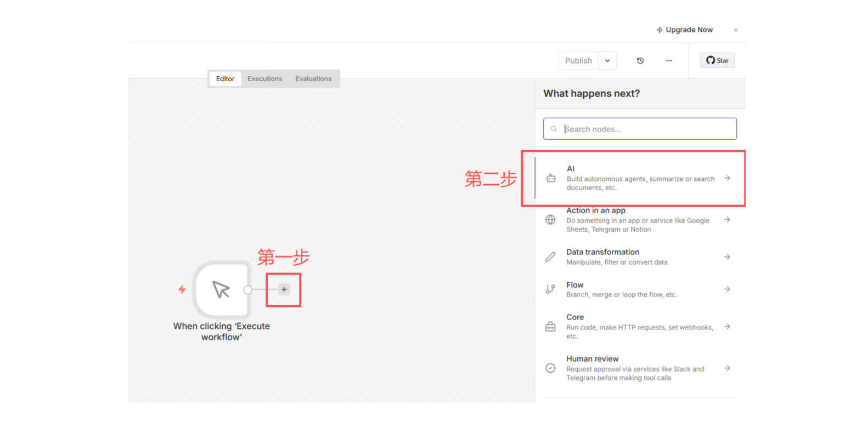
Task: Select the Data transformation title
Action: [602, 252]
